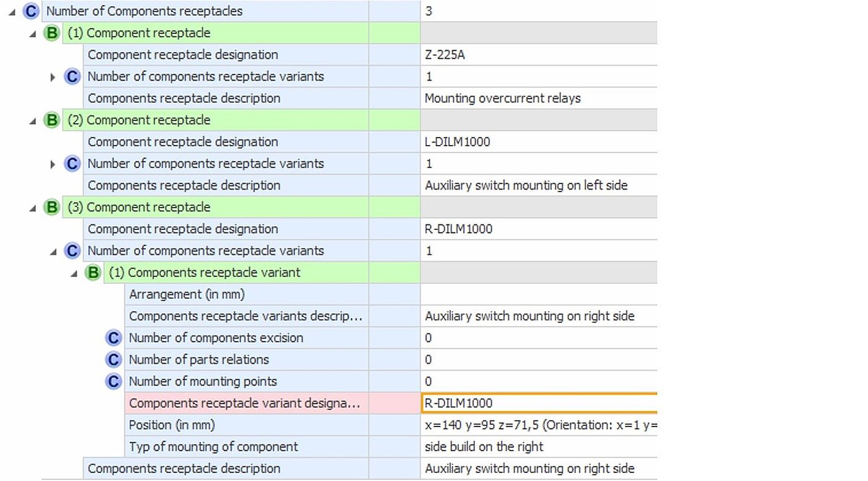This screenshot has width=868, height=481.
Task: Click the C icon beside Number of Components receptacles
Action: tap(30, 11)
